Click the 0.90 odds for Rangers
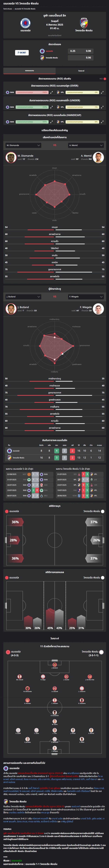The width and height of the screenshot is (109, 868). click(88, 51)
